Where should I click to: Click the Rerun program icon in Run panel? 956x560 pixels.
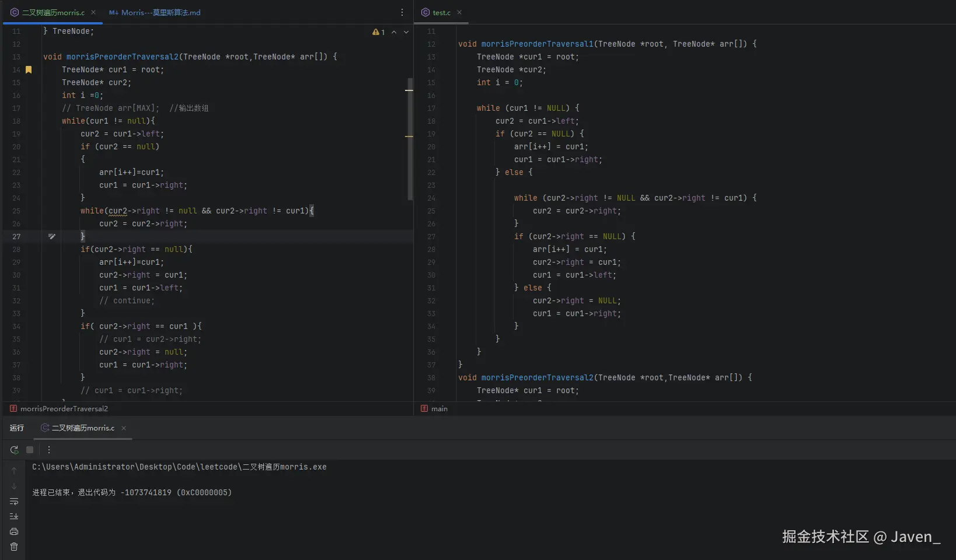point(14,450)
